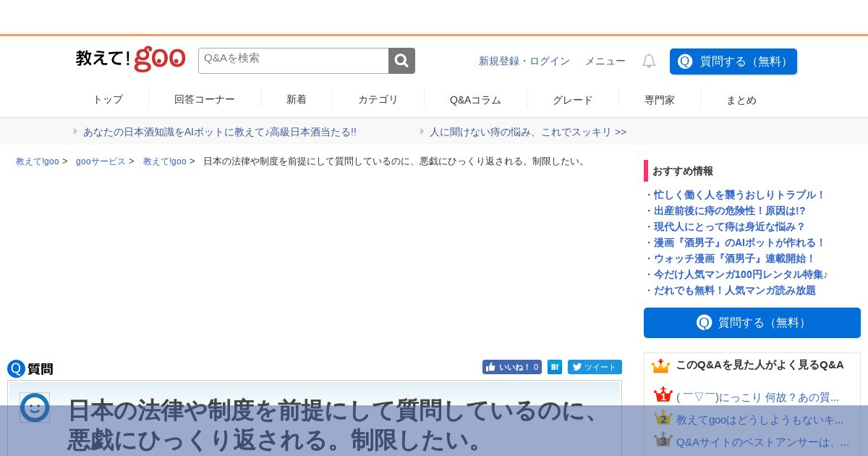868x456 pixels.
Task: Open 日本酒知識をAIボットに教えて promo link
Action: [x=220, y=132]
